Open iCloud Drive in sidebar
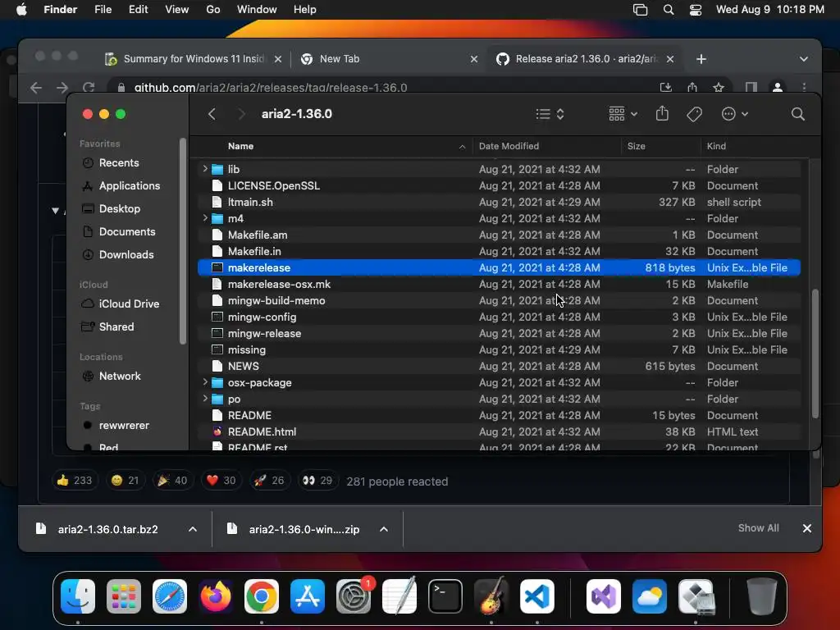 129,304
